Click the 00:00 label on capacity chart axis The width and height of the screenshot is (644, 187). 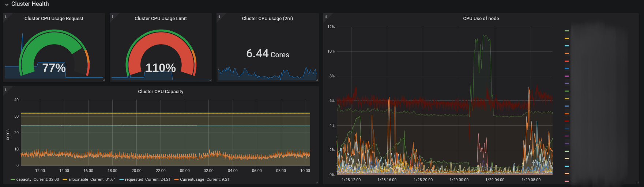pyautogui.click(x=185, y=171)
